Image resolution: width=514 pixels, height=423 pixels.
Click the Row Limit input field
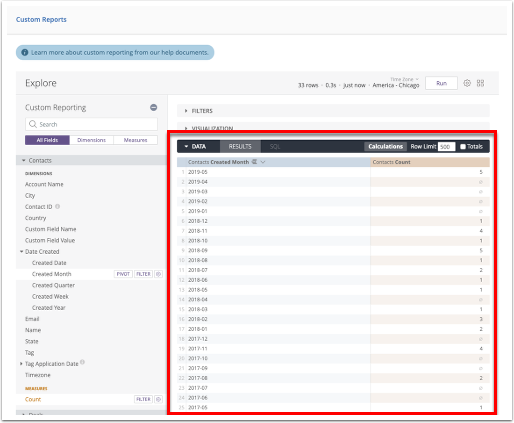(x=446, y=147)
